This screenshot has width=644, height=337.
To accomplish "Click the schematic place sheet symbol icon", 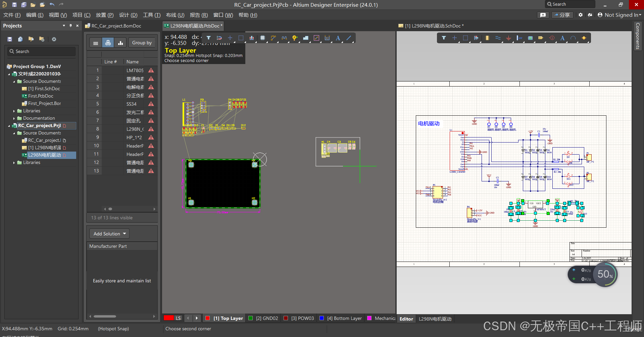I will click(530, 38).
